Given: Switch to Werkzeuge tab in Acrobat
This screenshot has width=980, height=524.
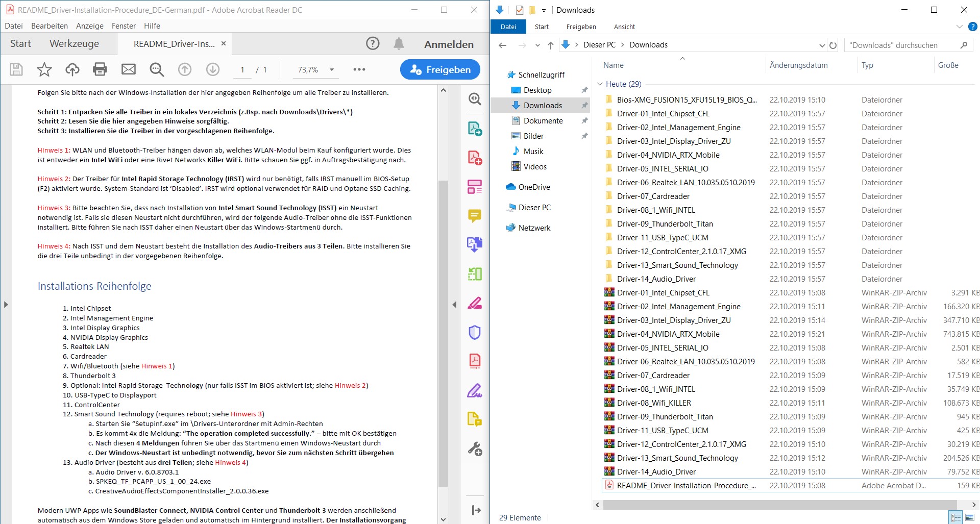Looking at the screenshot, I should point(75,43).
